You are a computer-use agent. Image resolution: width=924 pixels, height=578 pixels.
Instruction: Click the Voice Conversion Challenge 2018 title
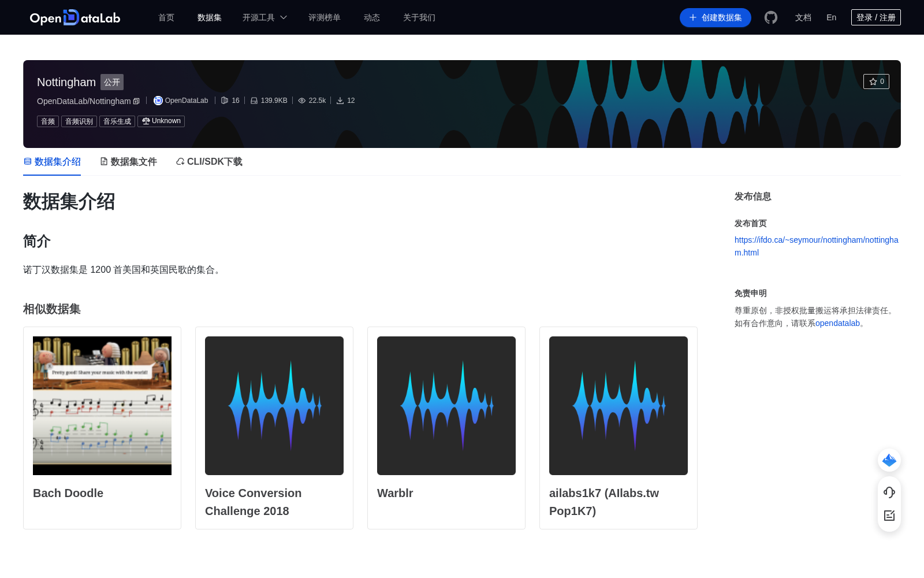pos(254,502)
